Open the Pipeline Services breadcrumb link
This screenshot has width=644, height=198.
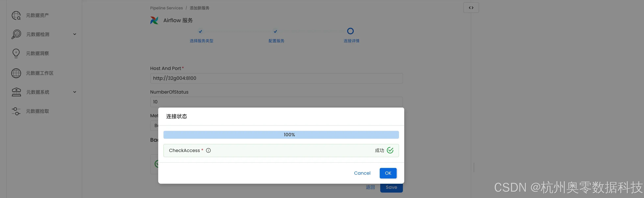pos(166,8)
